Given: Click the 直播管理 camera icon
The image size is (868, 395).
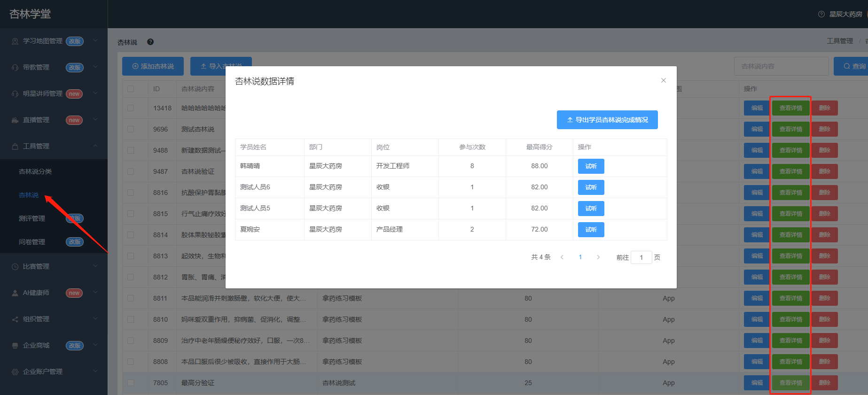Looking at the screenshot, I should [x=15, y=120].
